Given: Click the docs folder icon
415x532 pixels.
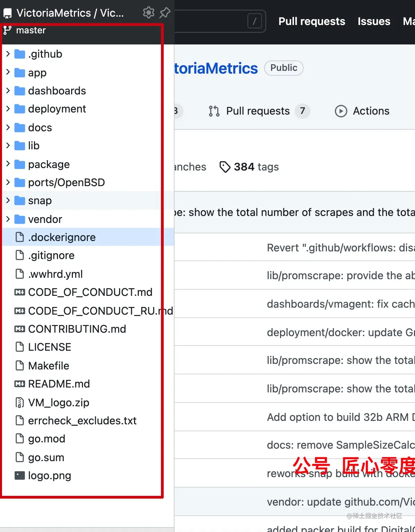Looking at the screenshot, I should point(20,127).
